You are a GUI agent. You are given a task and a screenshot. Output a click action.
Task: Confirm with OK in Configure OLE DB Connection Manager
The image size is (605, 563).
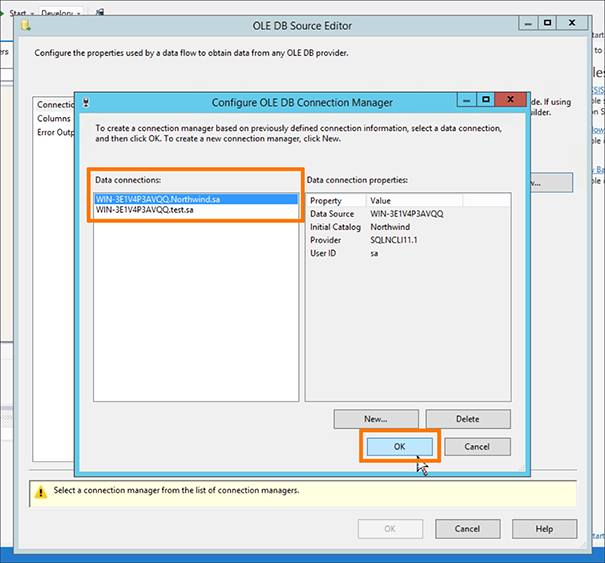coord(400,446)
